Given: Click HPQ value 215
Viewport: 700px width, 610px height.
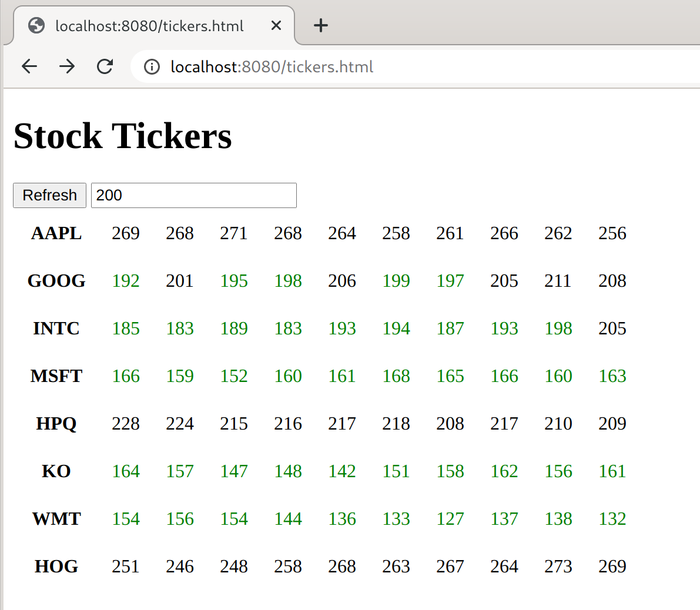Looking at the screenshot, I should [x=234, y=424].
